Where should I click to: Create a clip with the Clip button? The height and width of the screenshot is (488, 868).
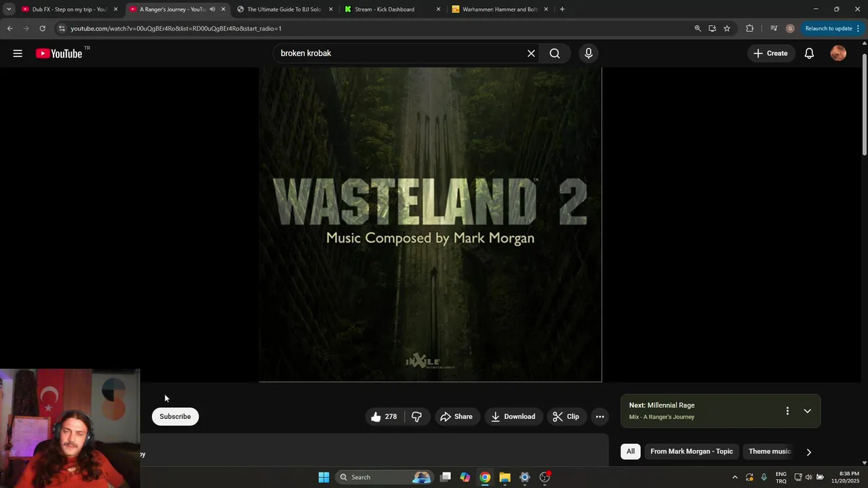tap(566, 417)
